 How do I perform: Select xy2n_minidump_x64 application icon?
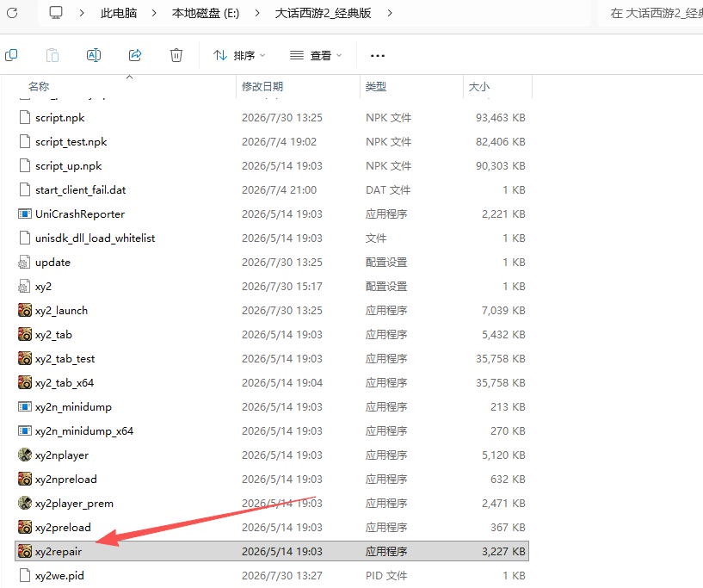point(25,431)
